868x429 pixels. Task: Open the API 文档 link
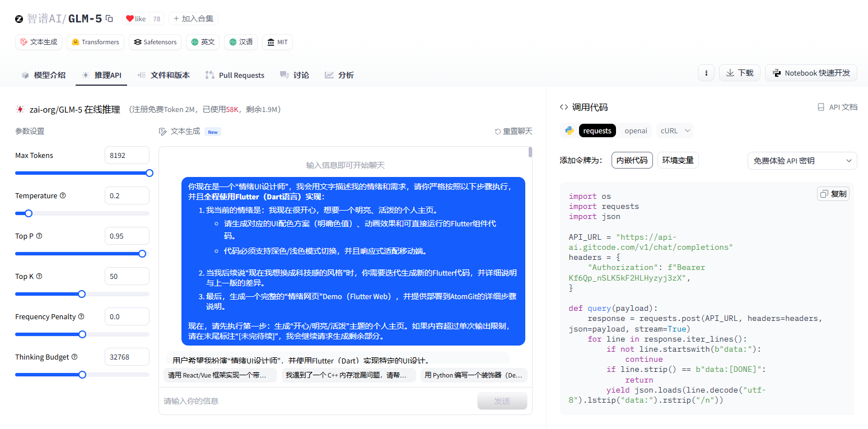pyautogui.click(x=837, y=107)
